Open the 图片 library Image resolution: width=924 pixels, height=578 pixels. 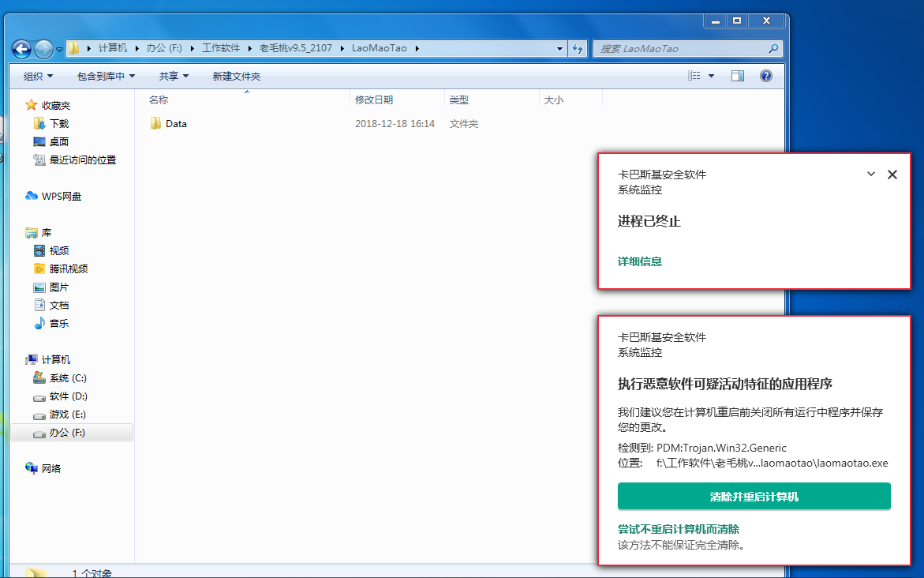[x=58, y=287]
